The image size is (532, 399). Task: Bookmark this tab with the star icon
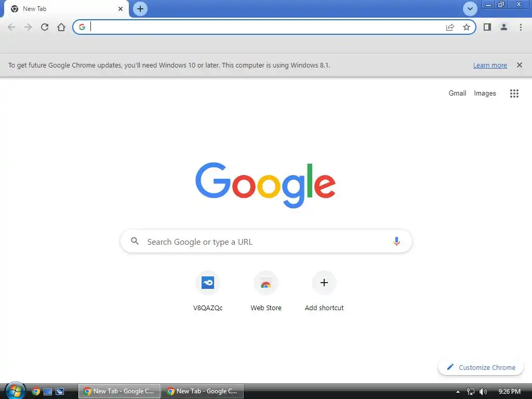coord(467,27)
